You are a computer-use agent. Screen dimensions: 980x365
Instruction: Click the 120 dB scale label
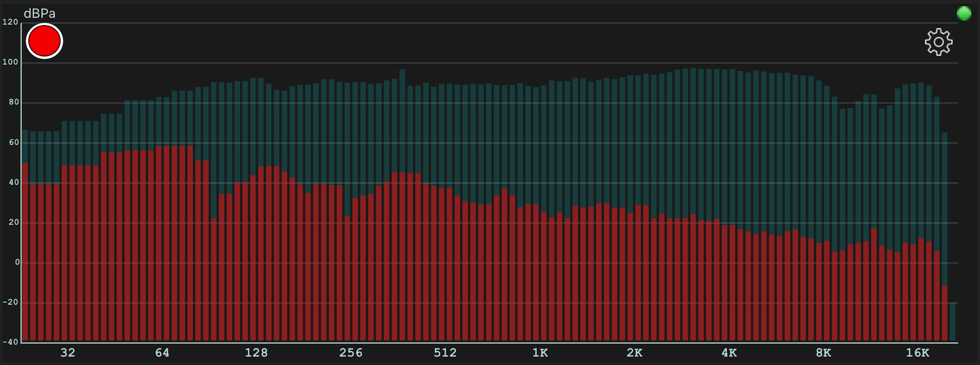click(10, 22)
